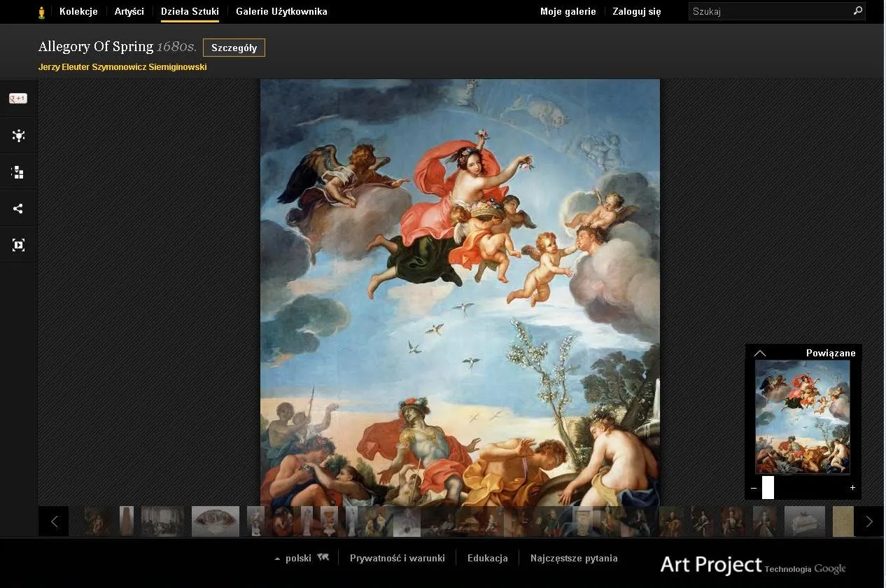Open the polski language dropdown
The image size is (886, 588).
click(296, 558)
